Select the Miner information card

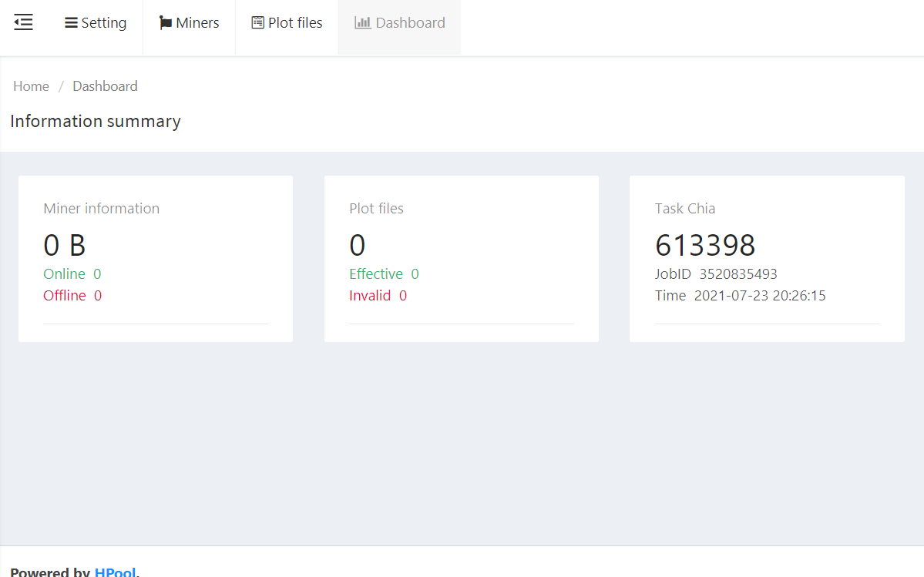101,208
